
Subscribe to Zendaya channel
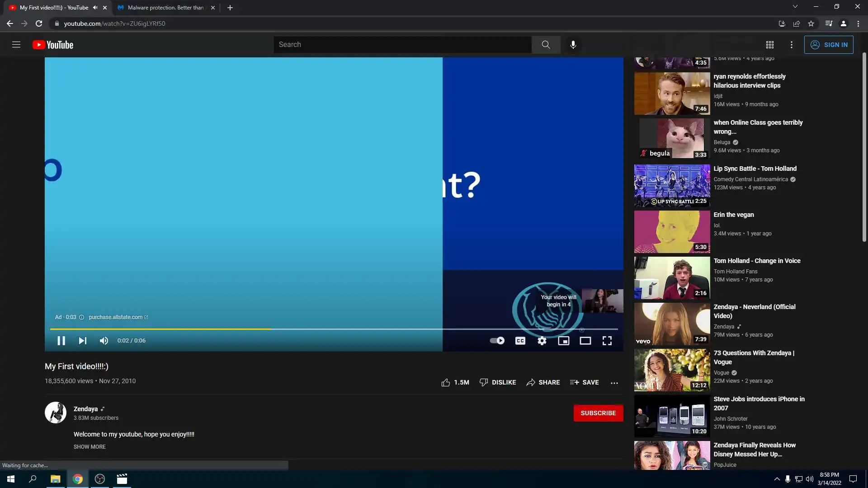[x=598, y=413]
